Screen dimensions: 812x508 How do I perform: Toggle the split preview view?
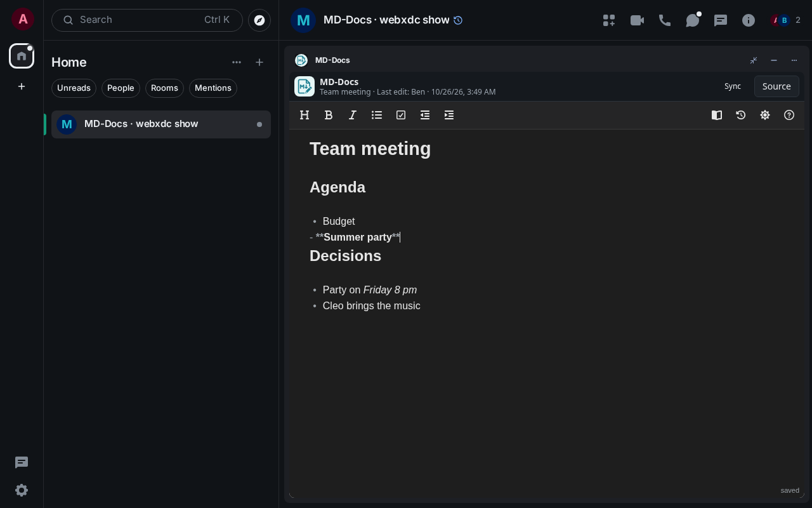click(717, 115)
